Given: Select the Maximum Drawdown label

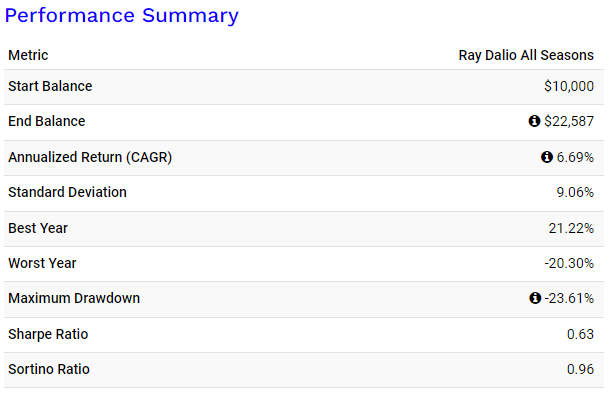Looking at the screenshot, I should (x=74, y=298).
